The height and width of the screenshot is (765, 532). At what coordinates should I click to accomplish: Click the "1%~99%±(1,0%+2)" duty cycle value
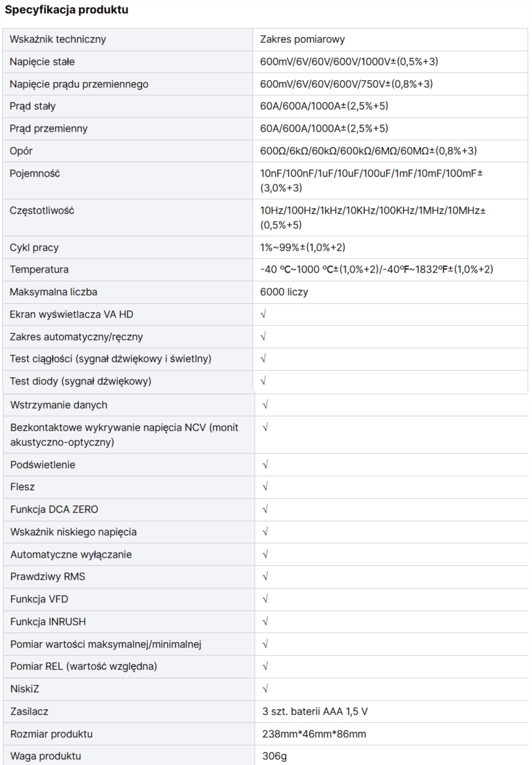(x=303, y=247)
